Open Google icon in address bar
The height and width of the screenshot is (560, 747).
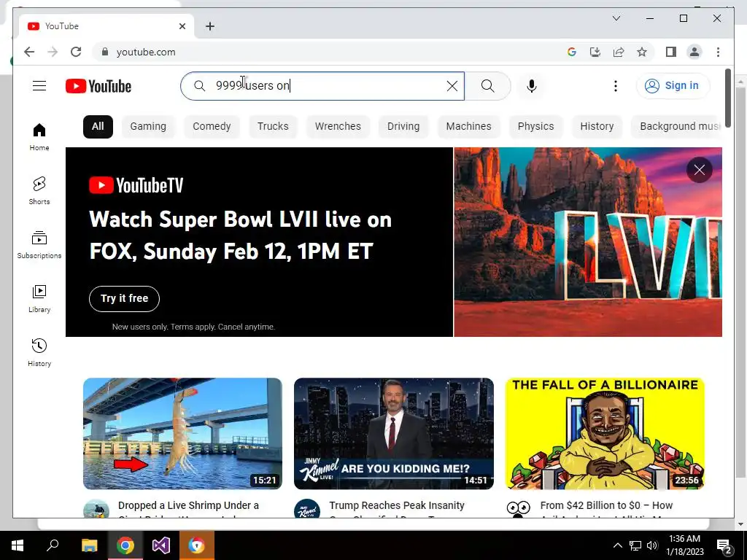coord(572,52)
